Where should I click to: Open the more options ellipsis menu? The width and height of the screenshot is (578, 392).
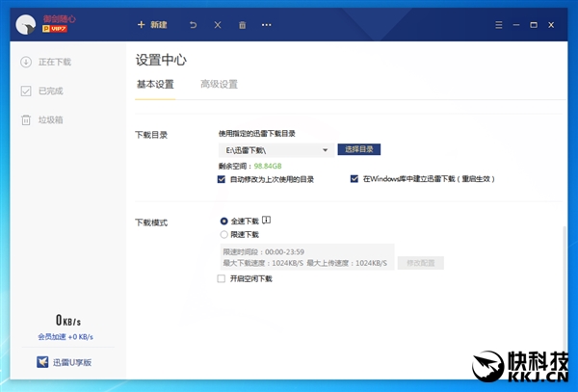[267, 25]
